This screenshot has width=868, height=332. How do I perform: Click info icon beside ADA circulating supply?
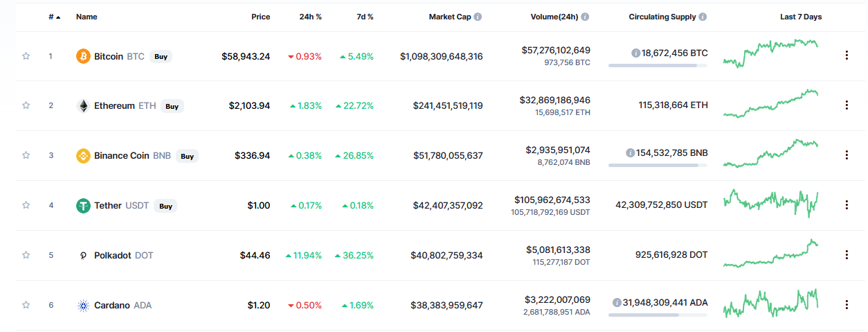tap(617, 302)
